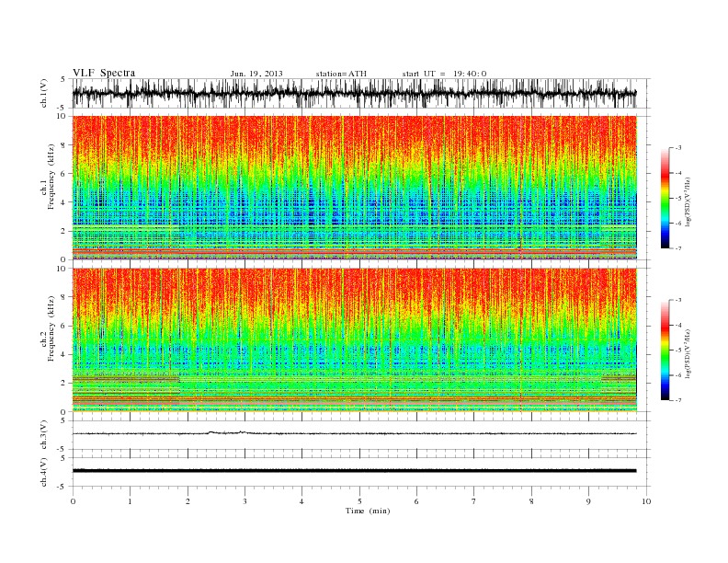728x563 pixels.
Task: Click the time axis tick label "0"
Action: [73, 501]
